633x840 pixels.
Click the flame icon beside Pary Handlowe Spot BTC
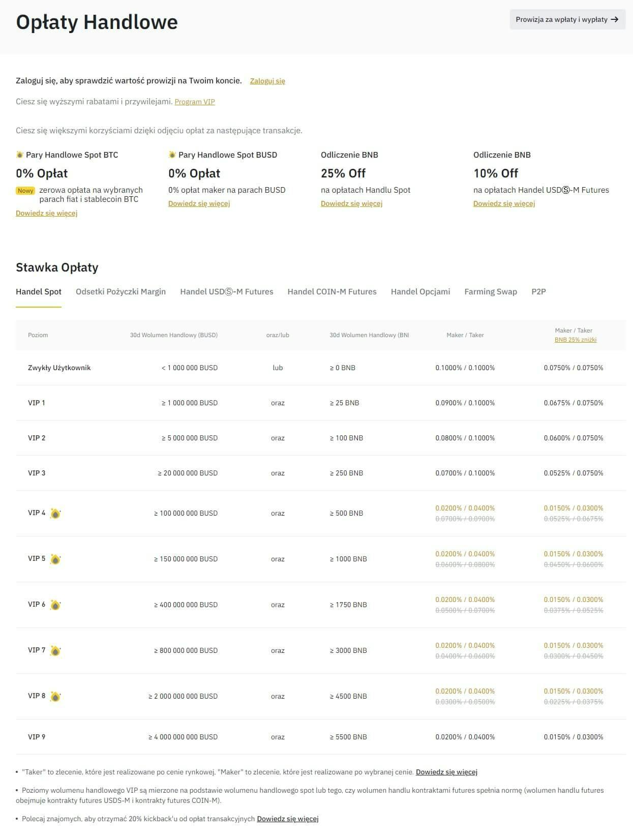pos(20,155)
